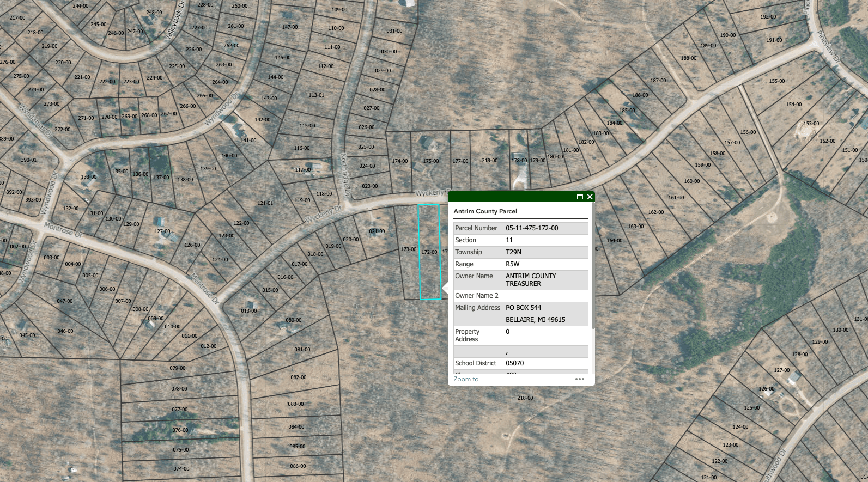Click the 'Property Address' field label
Screen dimensions: 868x482
pyautogui.click(x=468, y=335)
